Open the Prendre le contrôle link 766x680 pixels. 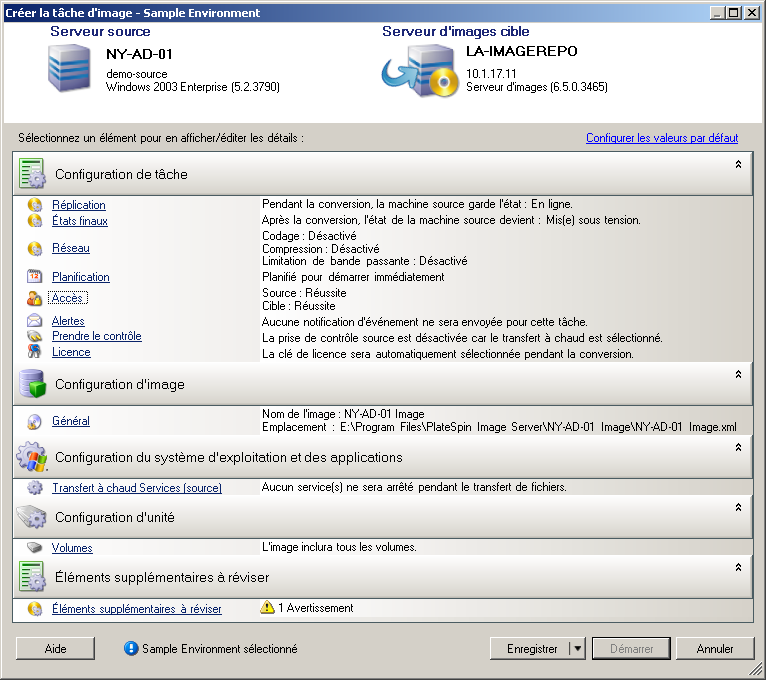click(97, 336)
